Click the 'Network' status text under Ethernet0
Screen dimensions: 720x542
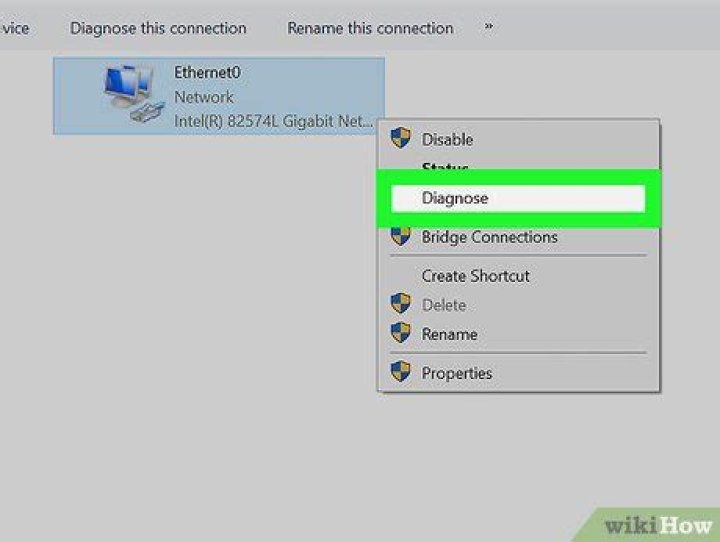point(204,97)
